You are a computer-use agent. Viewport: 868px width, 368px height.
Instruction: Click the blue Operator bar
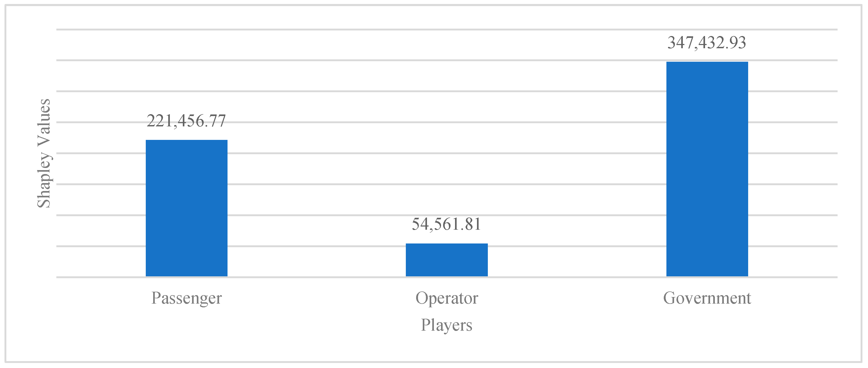447,260
